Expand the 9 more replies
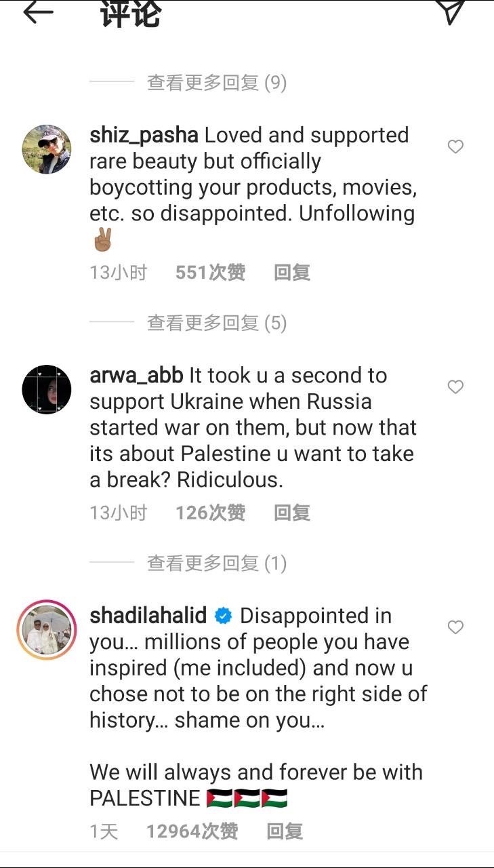 (217, 83)
